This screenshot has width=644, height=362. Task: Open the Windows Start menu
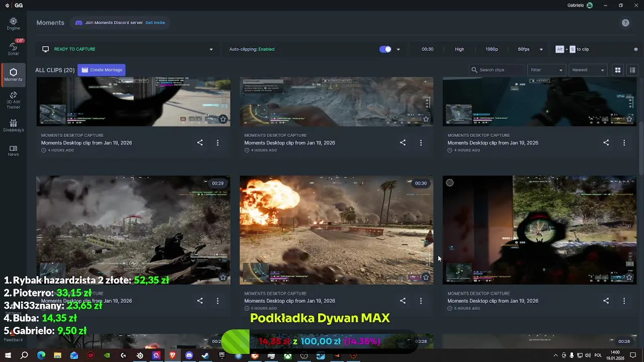tap(8, 355)
